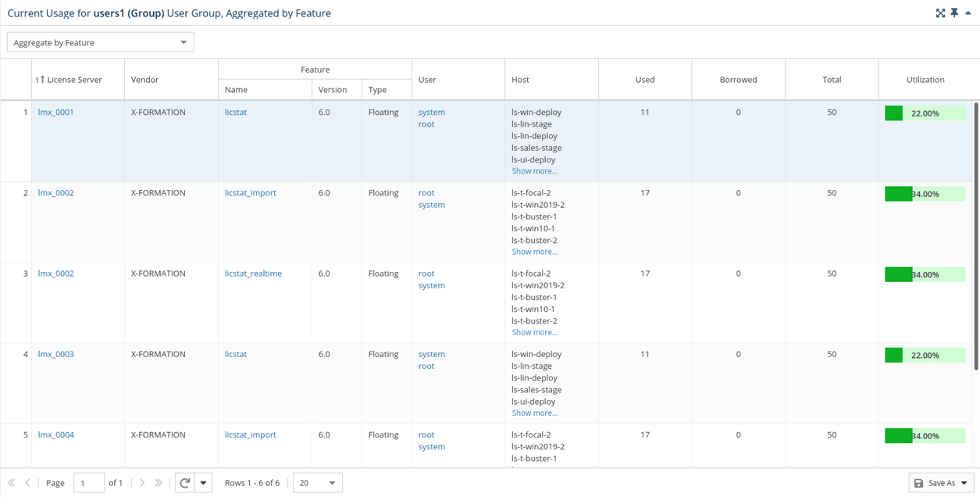Click the Type column header
The width and height of the screenshot is (980, 497).
[x=387, y=90]
